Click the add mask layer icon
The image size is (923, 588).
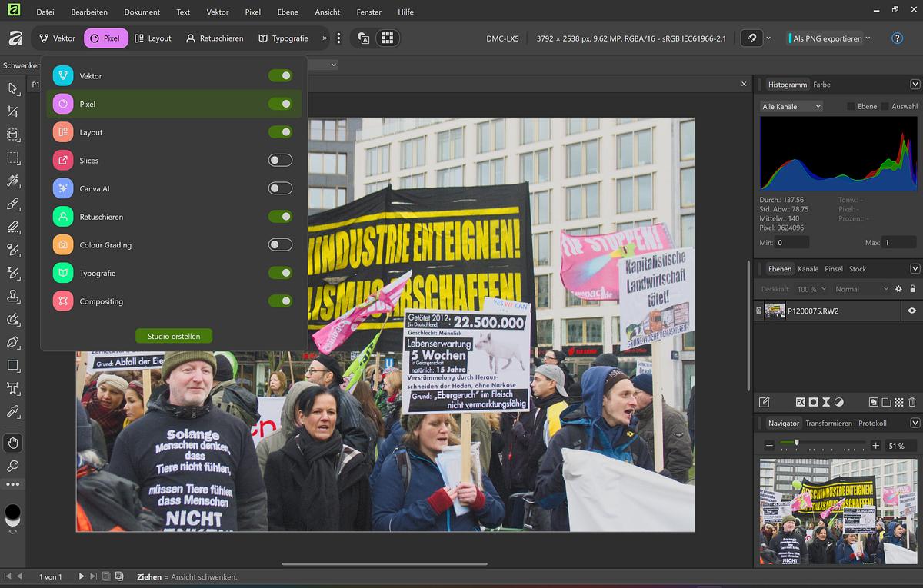click(813, 402)
